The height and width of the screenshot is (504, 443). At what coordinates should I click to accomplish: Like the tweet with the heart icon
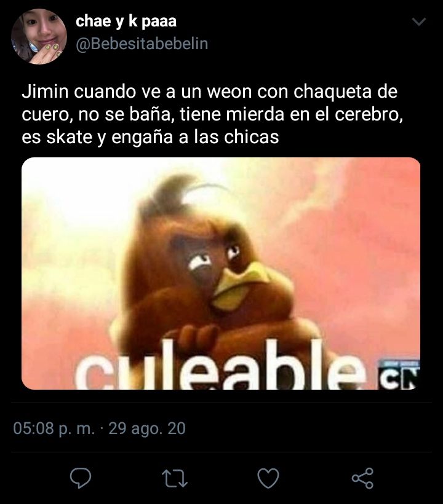click(x=268, y=478)
